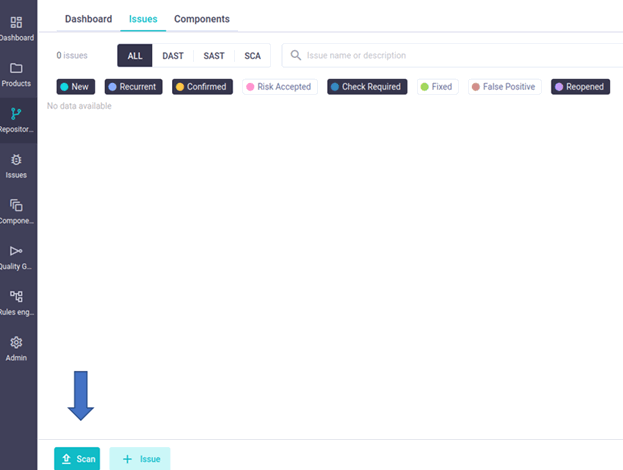Click the add Issue button
Screen dimensions: 623x470
140,459
